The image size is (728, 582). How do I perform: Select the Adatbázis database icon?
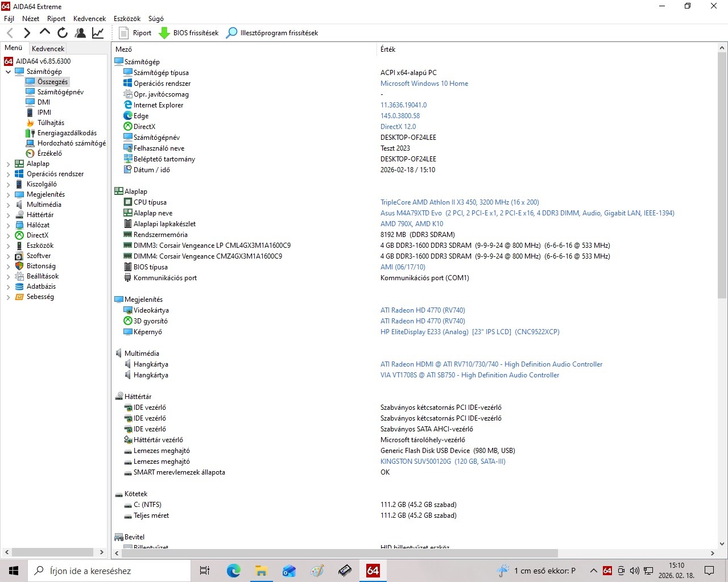19,286
